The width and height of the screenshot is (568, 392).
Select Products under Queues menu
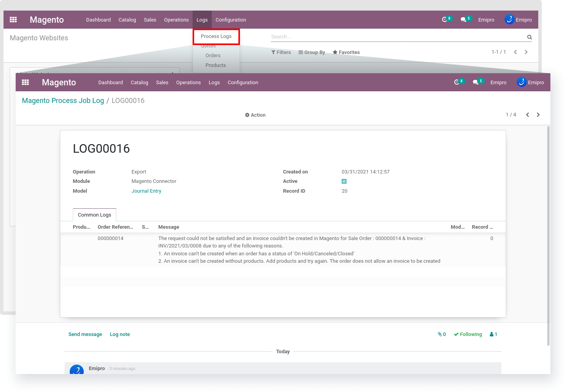pyautogui.click(x=216, y=65)
